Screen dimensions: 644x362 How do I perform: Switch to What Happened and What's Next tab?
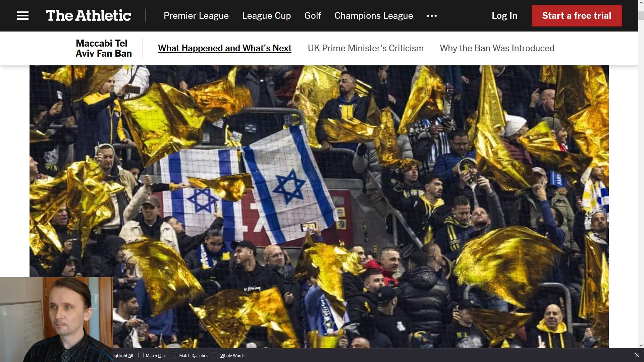click(x=225, y=48)
